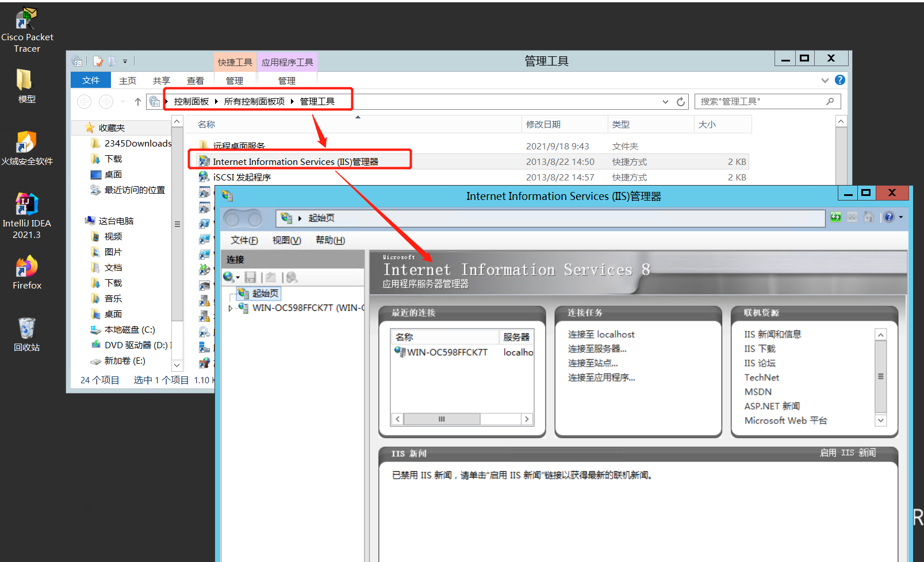924x562 pixels.
Task: Open IIS Manager 文件(F) menu
Action: pyautogui.click(x=244, y=240)
